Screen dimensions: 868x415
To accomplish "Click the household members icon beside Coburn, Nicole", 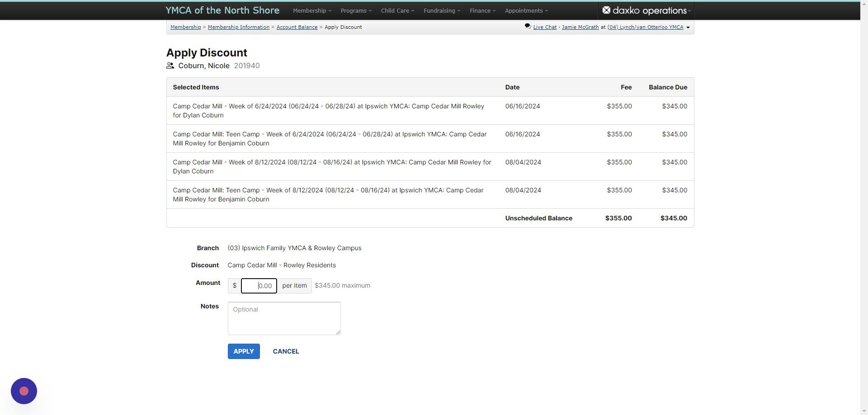I will (170, 66).
